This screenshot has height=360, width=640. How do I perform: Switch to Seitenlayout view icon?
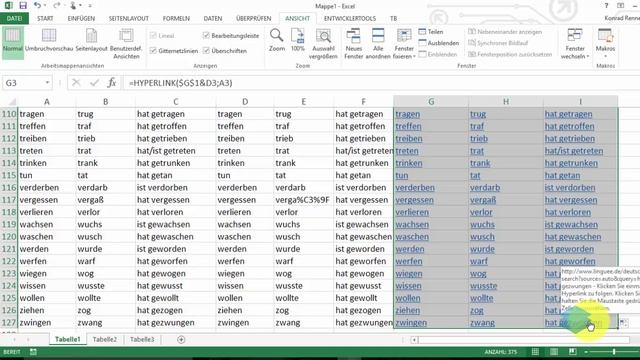click(91, 40)
